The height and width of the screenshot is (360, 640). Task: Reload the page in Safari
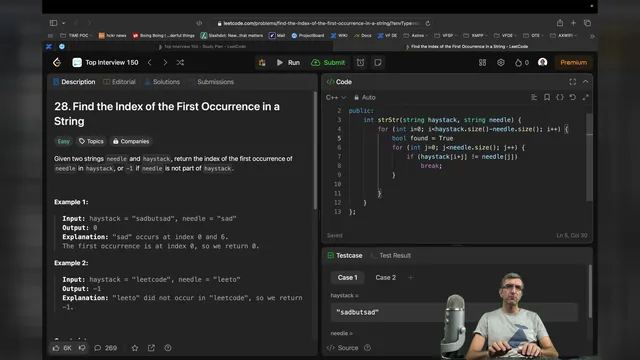pyautogui.click(x=428, y=23)
